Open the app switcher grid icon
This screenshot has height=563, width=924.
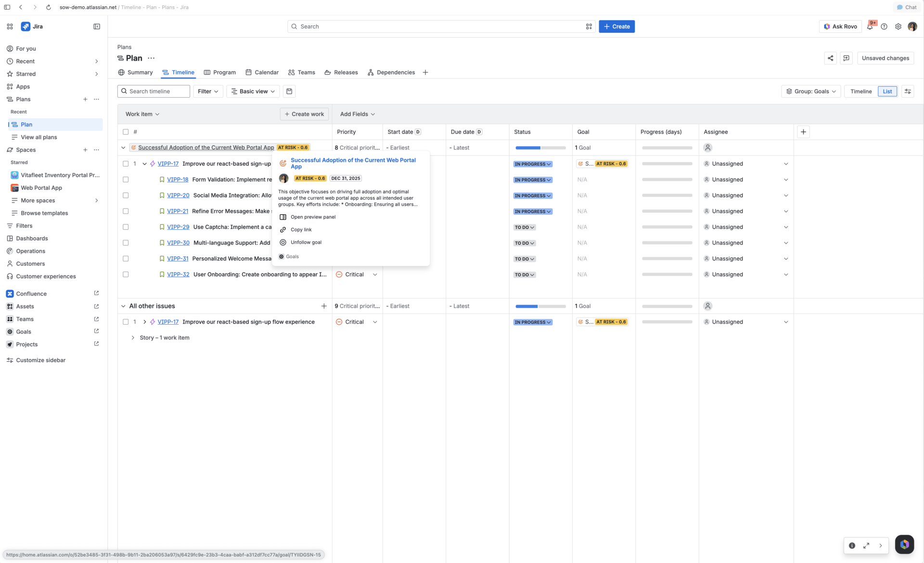click(10, 26)
